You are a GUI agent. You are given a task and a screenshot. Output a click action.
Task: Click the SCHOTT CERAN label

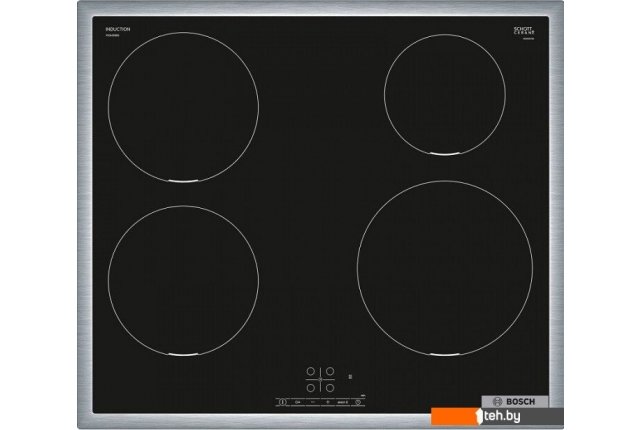(x=512, y=32)
